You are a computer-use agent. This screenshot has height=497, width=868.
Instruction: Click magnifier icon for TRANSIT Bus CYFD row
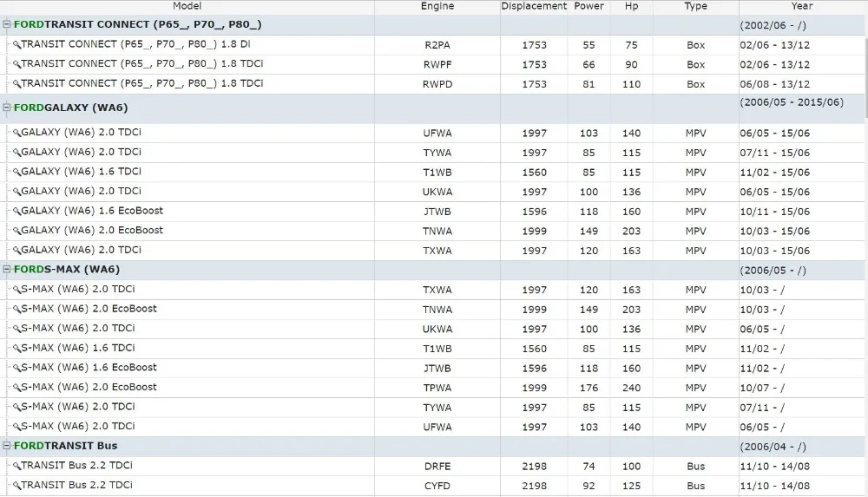(x=16, y=486)
